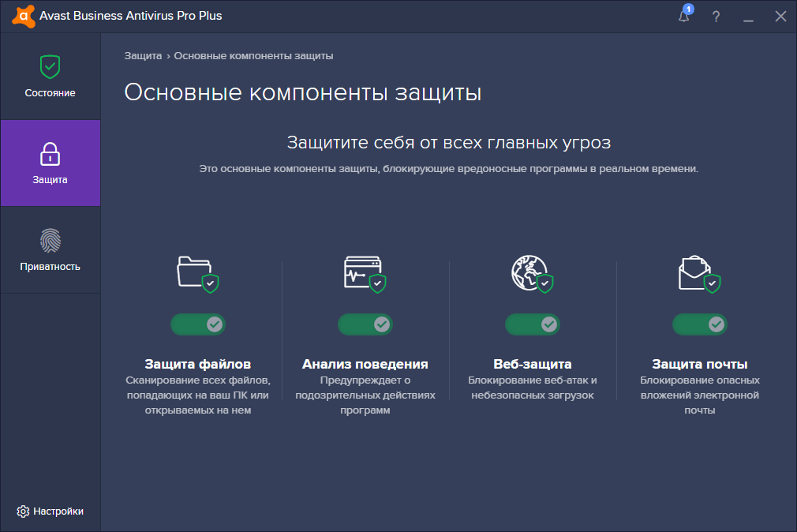Click the help question mark icon
This screenshot has height=532, width=797.
coord(715,16)
